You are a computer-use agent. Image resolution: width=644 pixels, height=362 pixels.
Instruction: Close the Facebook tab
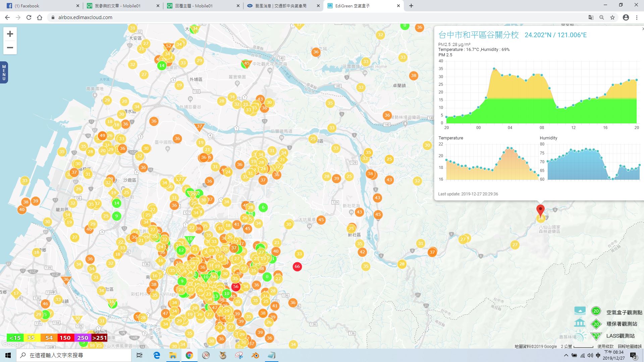(77, 6)
